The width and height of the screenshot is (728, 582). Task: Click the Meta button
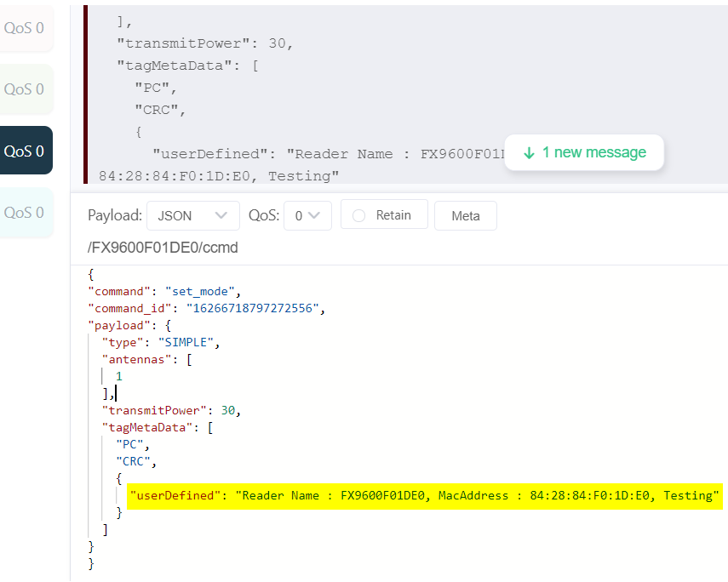465,215
